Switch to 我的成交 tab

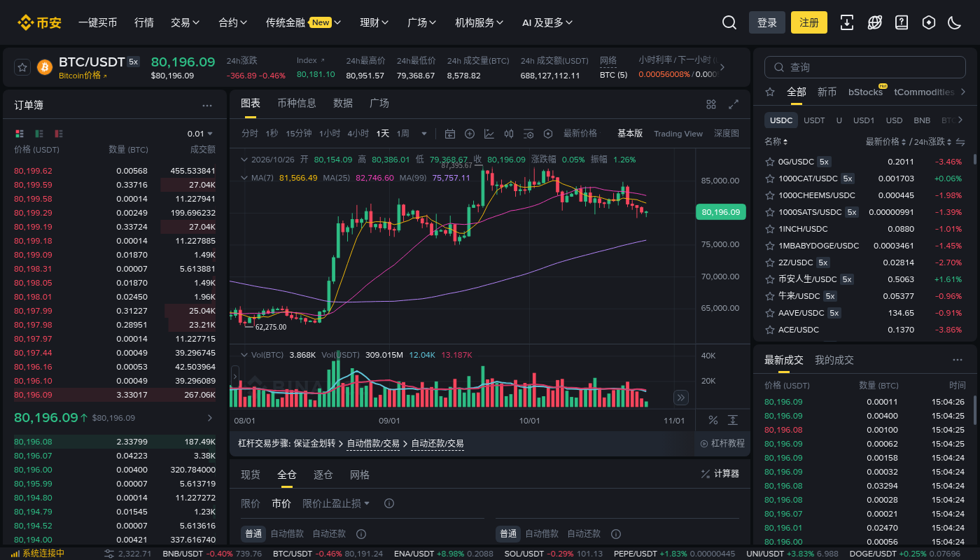click(x=834, y=360)
